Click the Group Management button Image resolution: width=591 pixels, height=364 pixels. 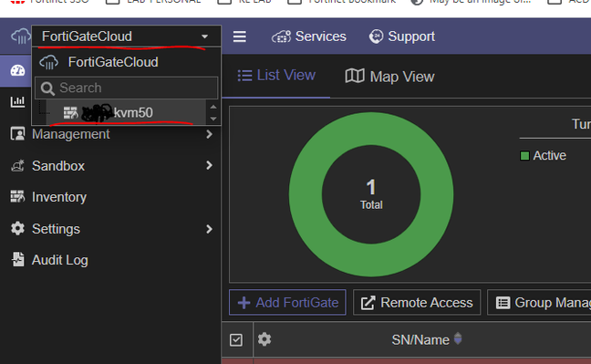(540, 303)
